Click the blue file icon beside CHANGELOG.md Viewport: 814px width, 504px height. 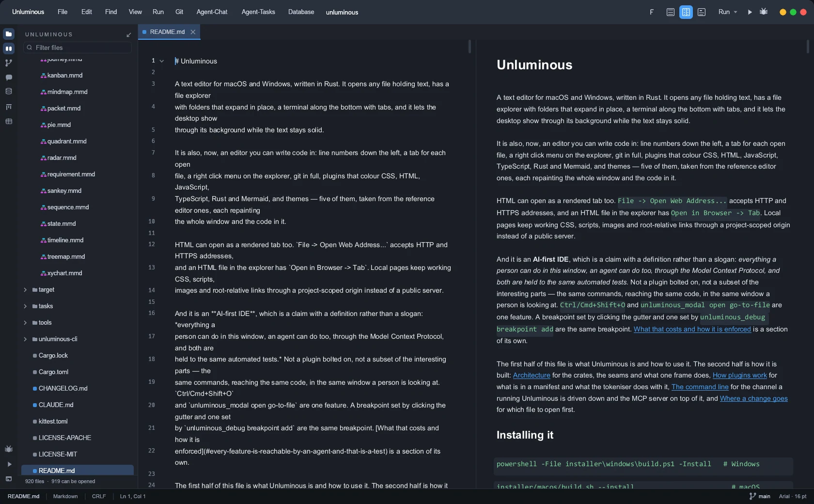tap(35, 389)
